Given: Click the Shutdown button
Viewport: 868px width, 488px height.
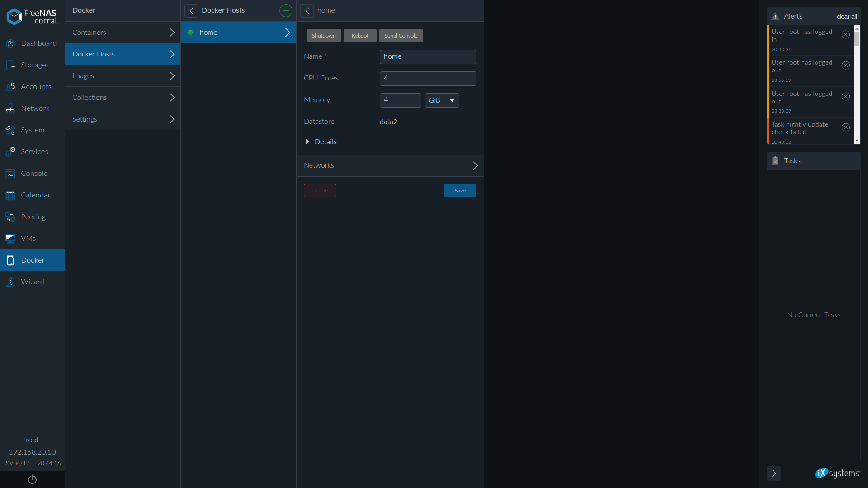Looking at the screenshot, I should (x=323, y=35).
